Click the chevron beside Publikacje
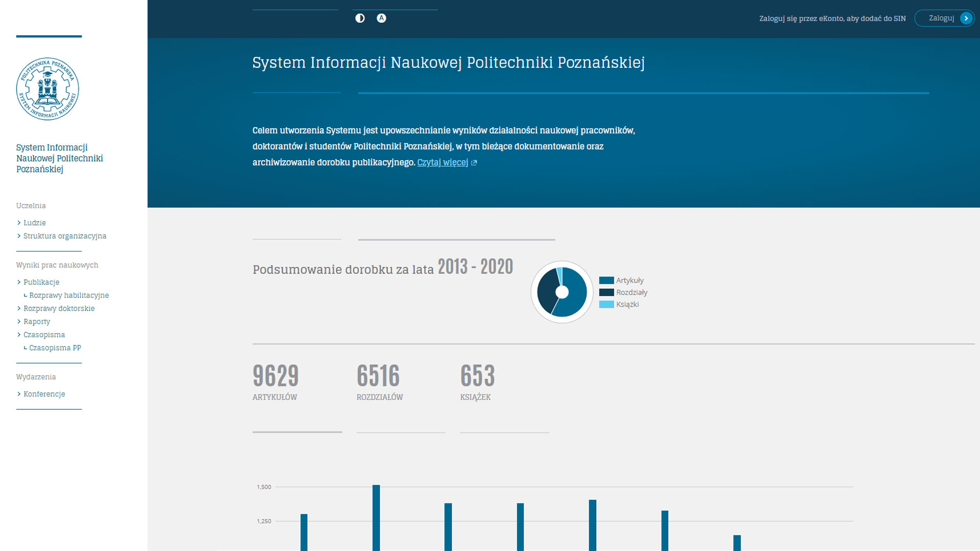980x551 pixels. 19,282
